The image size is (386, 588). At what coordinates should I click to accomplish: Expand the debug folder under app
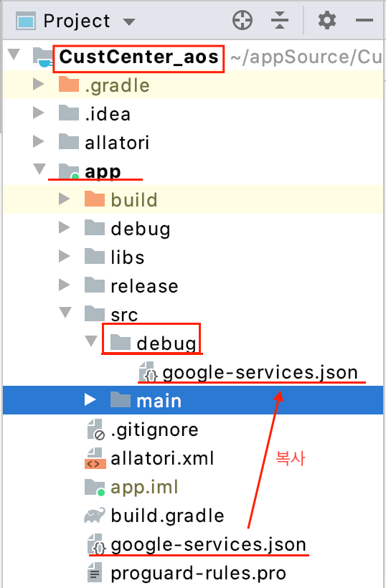point(65,227)
